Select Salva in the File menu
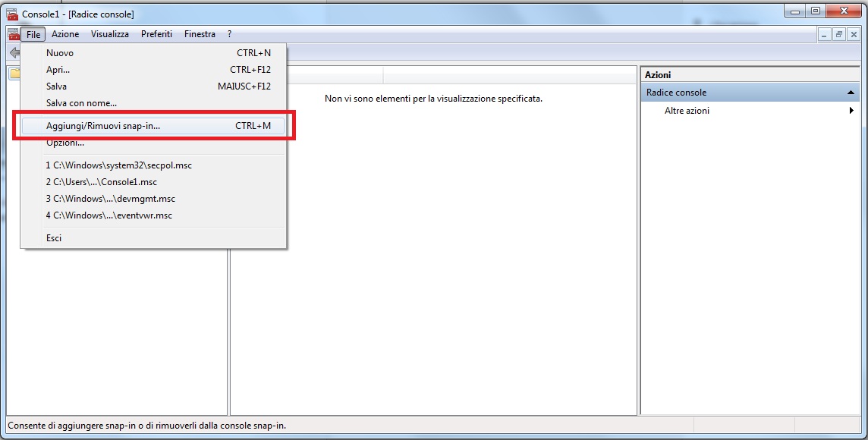Viewport: 868px width, 440px height. point(153,86)
